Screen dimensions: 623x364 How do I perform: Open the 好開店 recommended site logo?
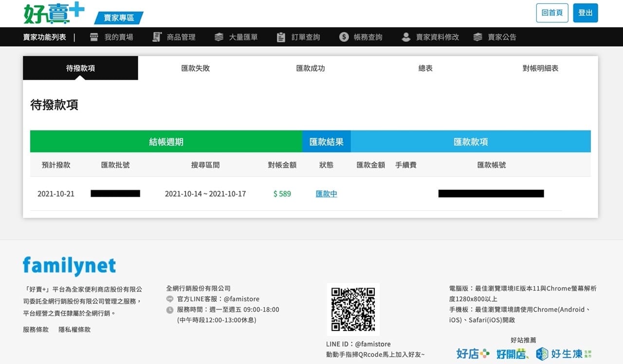(x=513, y=354)
